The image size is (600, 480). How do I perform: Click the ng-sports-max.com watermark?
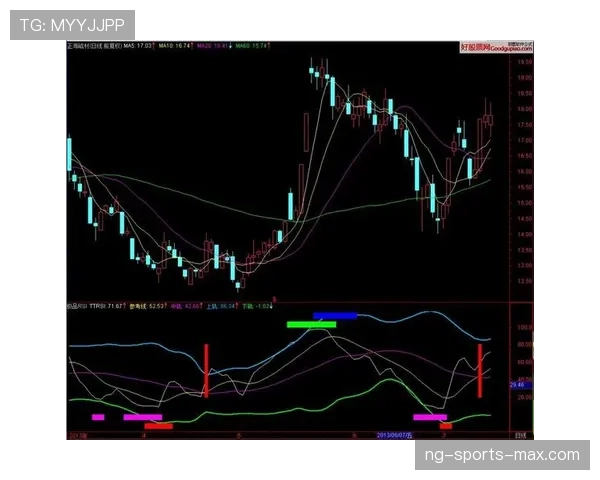499,455
